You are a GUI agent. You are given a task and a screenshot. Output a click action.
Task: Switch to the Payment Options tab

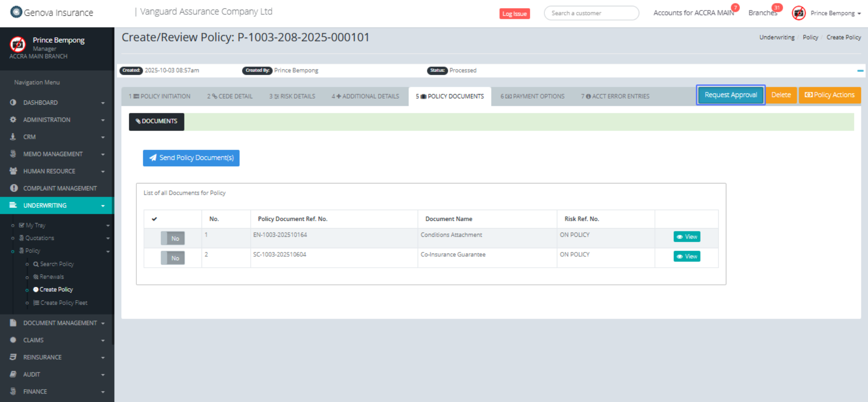[532, 96]
